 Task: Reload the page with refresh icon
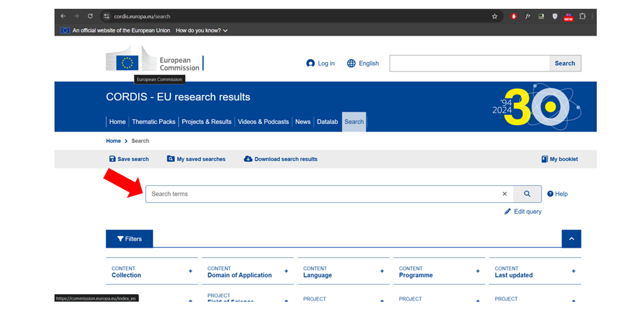(x=90, y=16)
